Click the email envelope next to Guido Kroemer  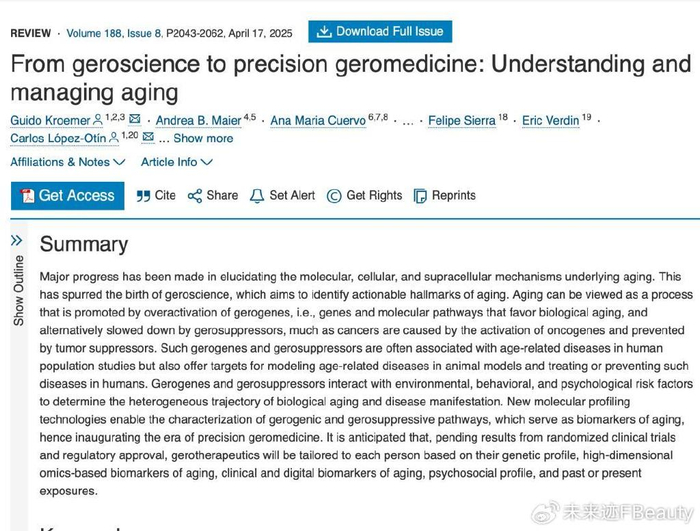point(135,120)
